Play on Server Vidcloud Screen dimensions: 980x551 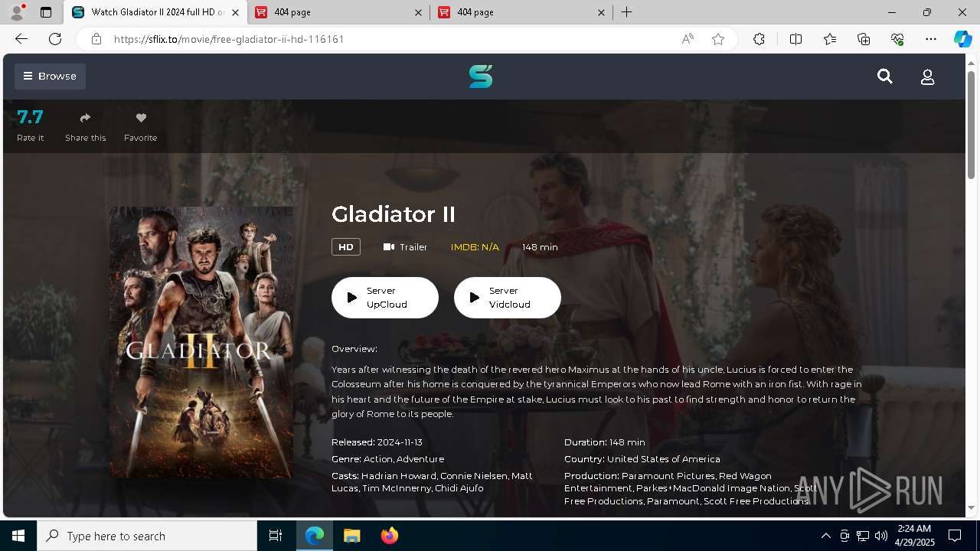[x=508, y=298]
